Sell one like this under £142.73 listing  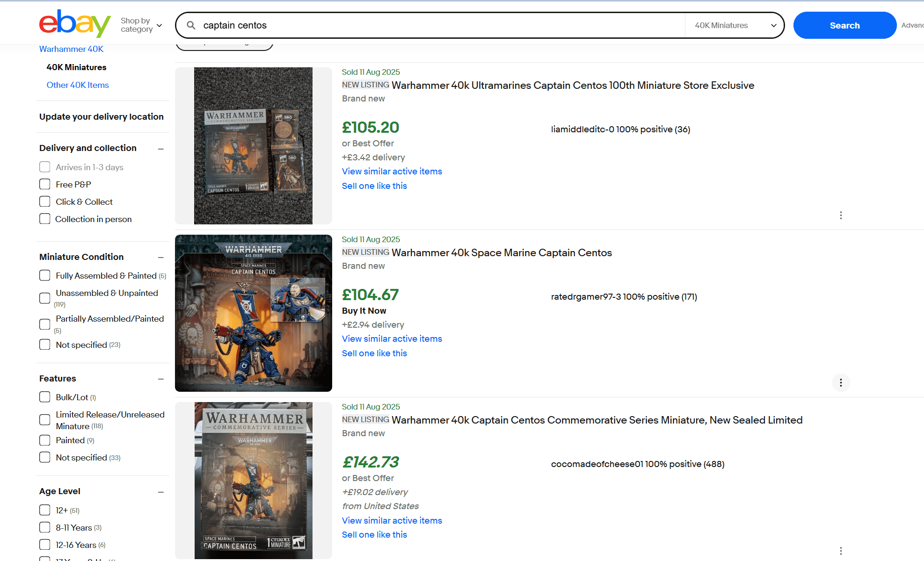(x=374, y=535)
